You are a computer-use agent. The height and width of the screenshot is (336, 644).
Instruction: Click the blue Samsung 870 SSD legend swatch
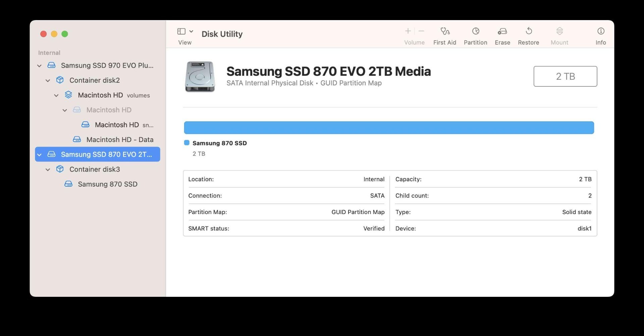click(187, 143)
